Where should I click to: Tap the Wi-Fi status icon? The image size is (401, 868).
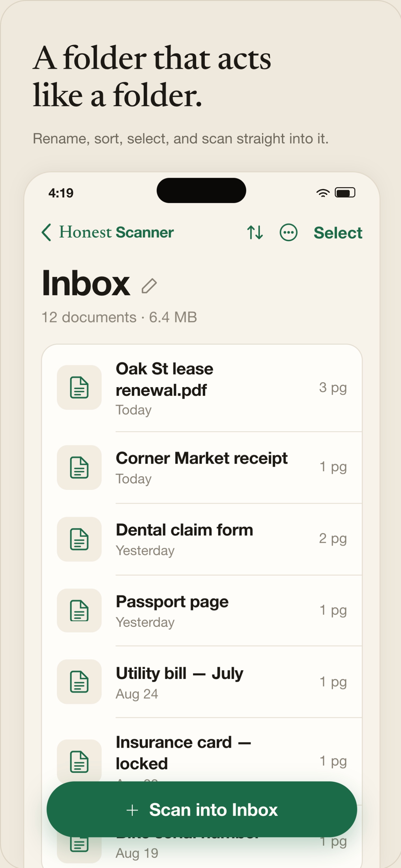(x=323, y=193)
